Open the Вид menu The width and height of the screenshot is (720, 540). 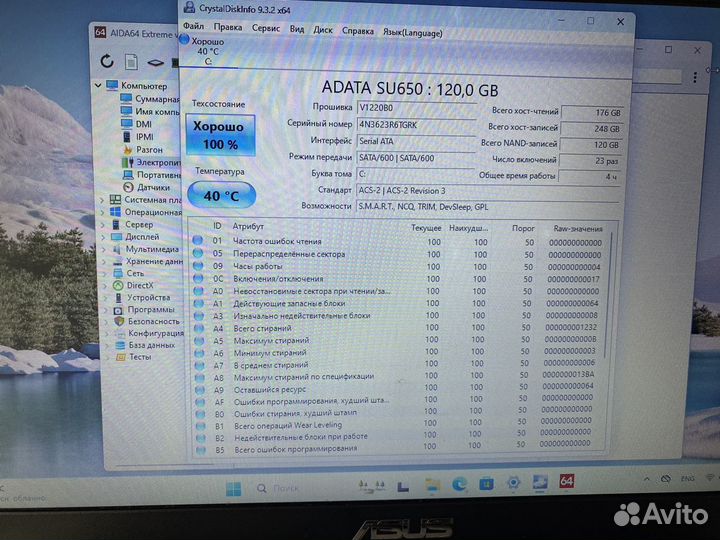[x=297, y=29]
